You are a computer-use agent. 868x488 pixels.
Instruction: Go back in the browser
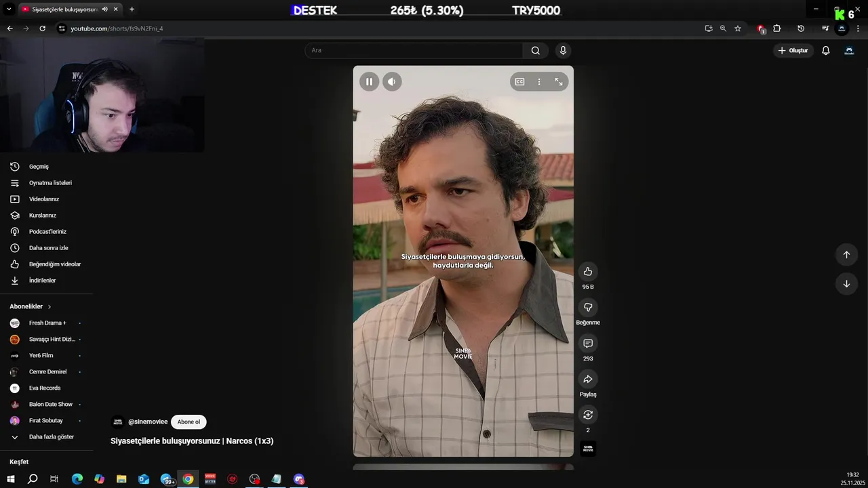9,28
